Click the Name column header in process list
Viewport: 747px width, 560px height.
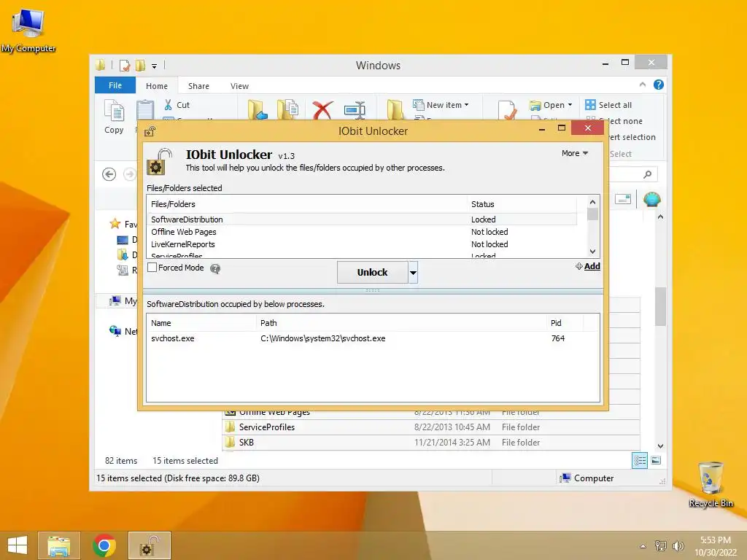[x=201, y=323]
